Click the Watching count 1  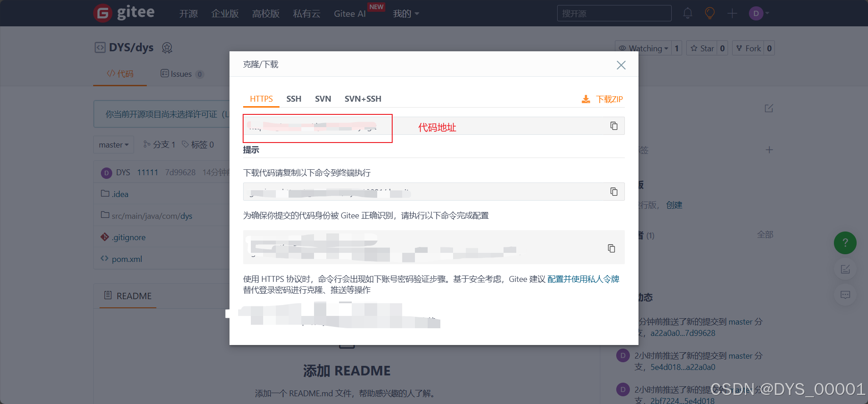point(677,48)
